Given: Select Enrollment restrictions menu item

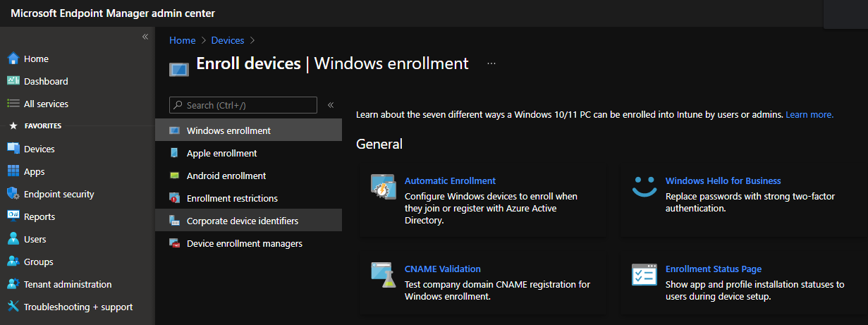Looking at the screenshot, I should [249, 198].
